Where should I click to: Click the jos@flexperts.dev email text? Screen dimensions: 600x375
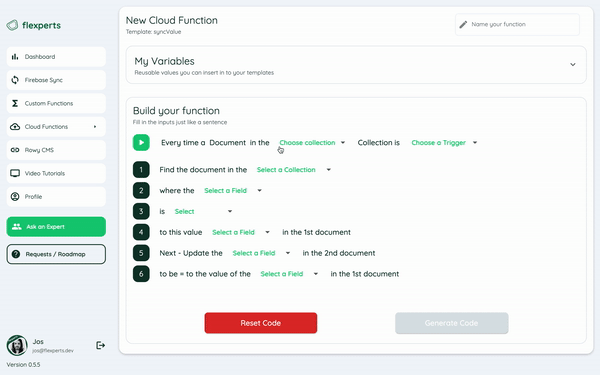pyautogui.click(x=53, y=351)
